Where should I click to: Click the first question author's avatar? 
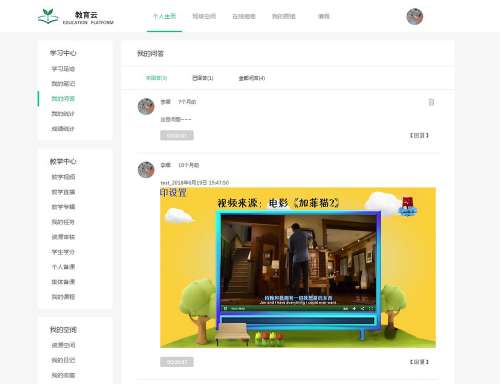click(x=146, y=106)
